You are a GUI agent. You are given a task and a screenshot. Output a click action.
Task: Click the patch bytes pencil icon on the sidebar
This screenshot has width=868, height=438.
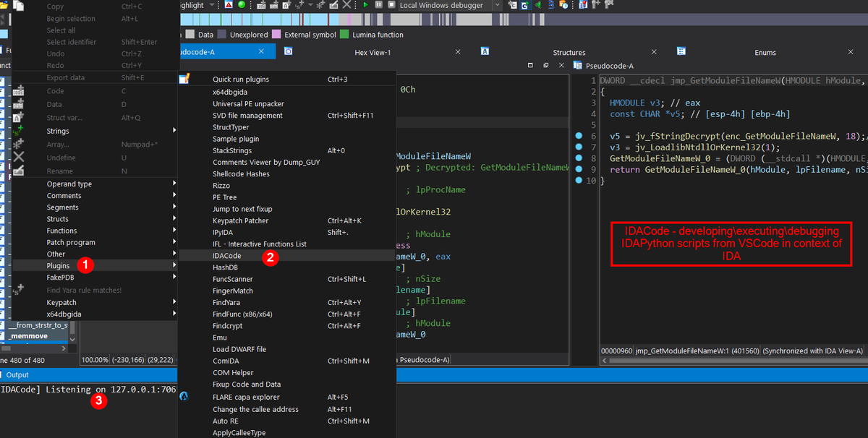tap(20, 169)
